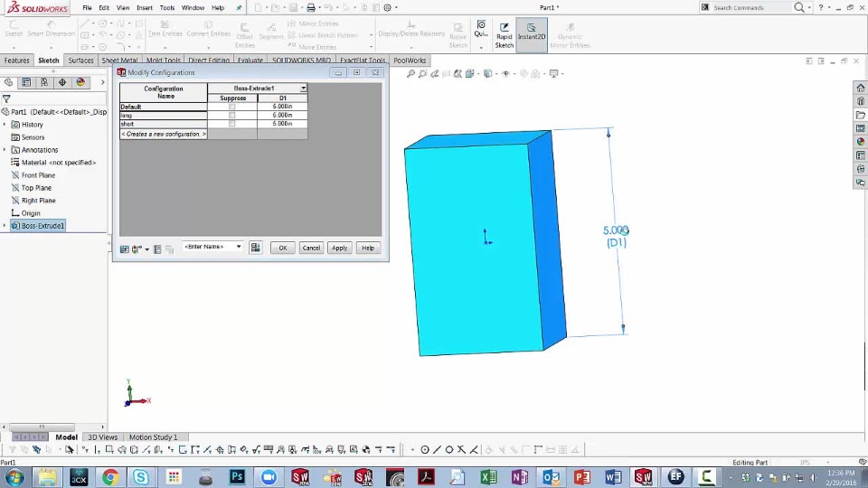Open the DisplayManager color ball tab
Screen dimensions: 868x488
(x=80, y=82)
